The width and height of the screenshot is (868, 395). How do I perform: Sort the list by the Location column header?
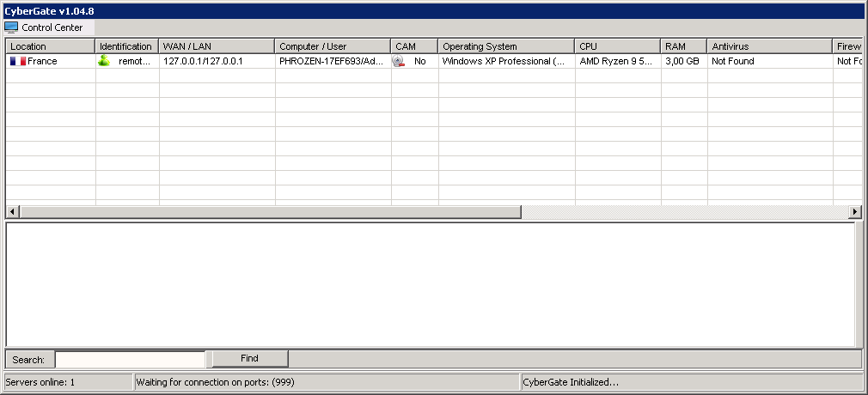50,46
